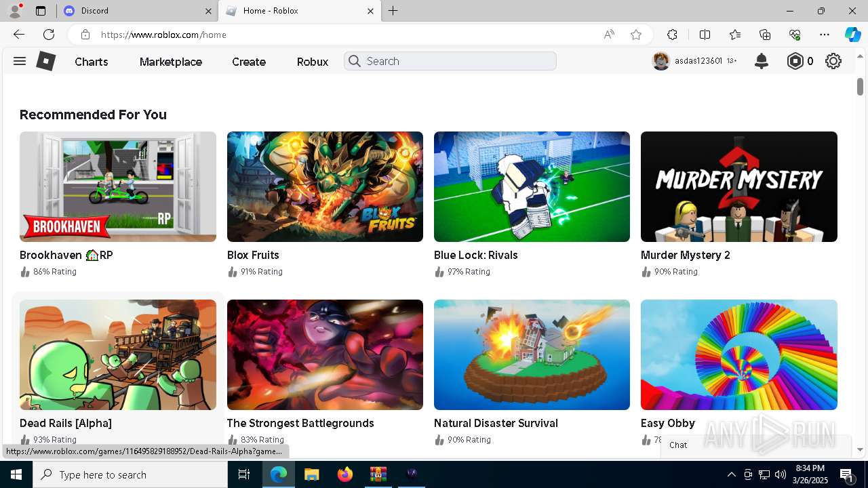Open the Dead Rails [Alpha] thumbnail
This screenshot has width=868, height=488.
(118, 354)
